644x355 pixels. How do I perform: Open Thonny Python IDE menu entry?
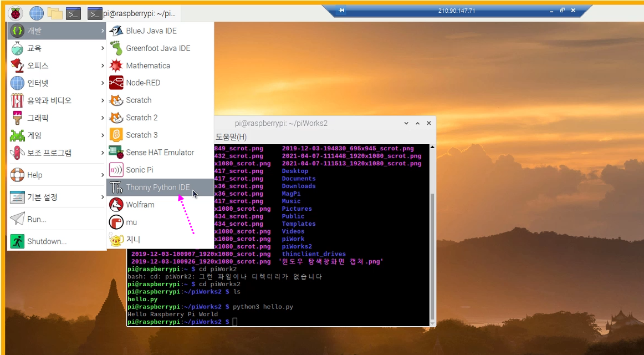(160, 187)
